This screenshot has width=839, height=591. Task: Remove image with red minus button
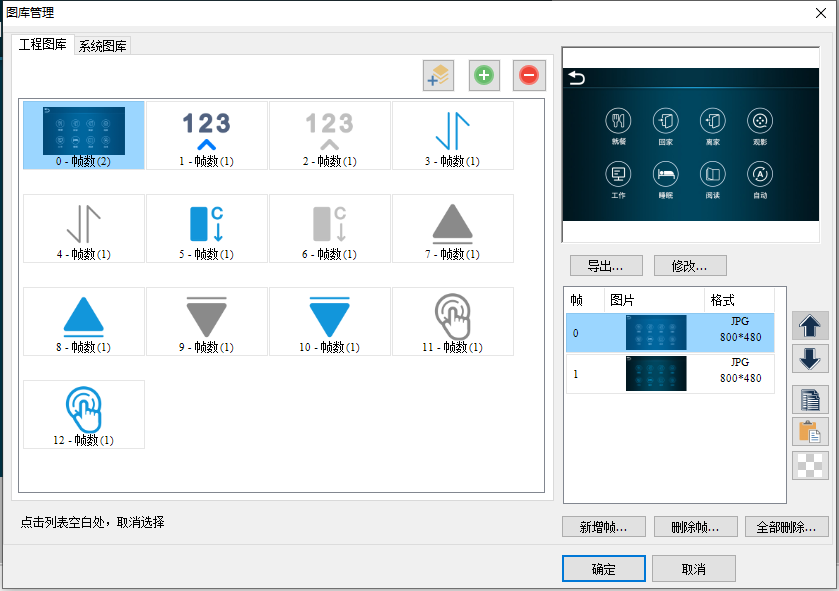tap(529, 75)
